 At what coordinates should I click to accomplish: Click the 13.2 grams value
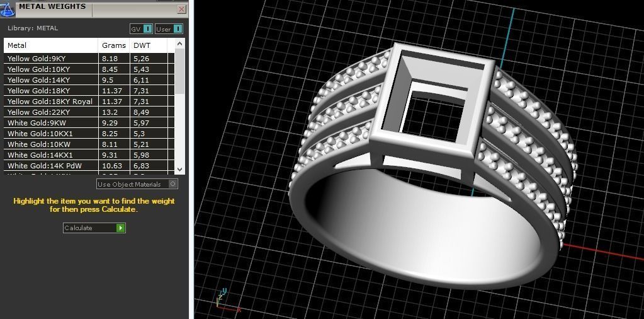pos(110,112)
